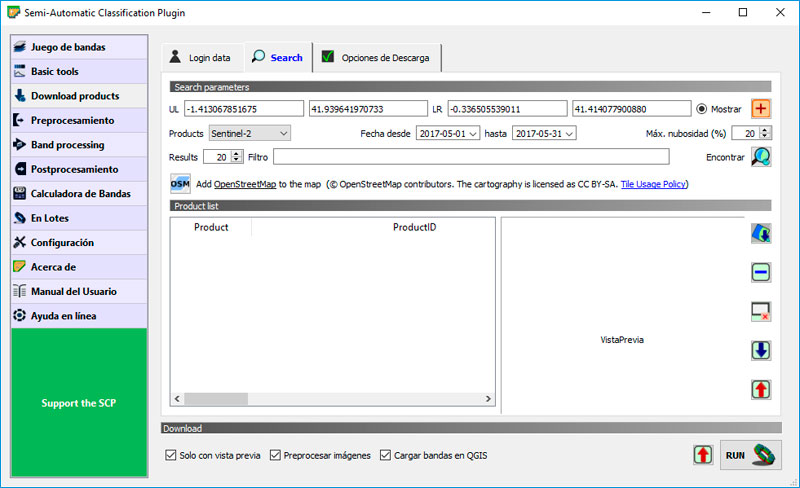Viewport: 800px width, 488px height.
Task: Click the Product column header
Action: pos(211,227)
